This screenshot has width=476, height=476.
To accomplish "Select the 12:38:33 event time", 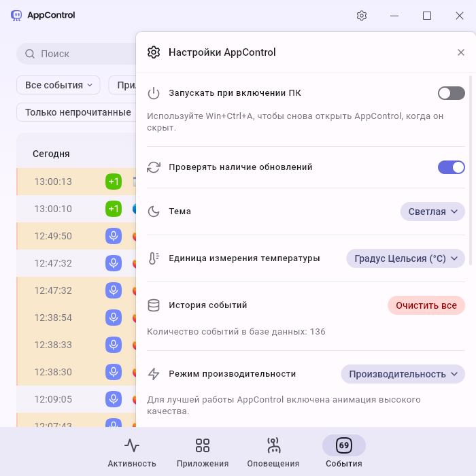I will pos(53,345).
